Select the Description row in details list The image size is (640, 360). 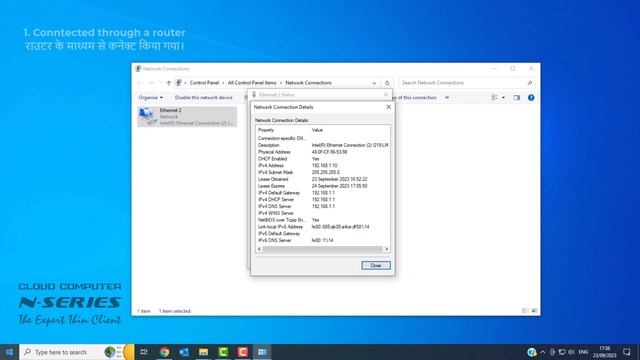tap(322, 145)
